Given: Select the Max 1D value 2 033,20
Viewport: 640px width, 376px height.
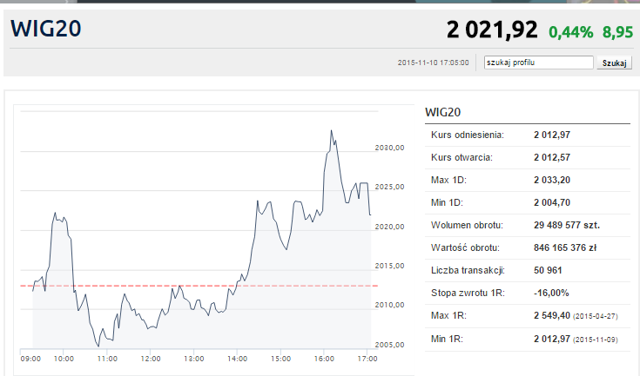Looking at the screenshot, I should 552,180.
